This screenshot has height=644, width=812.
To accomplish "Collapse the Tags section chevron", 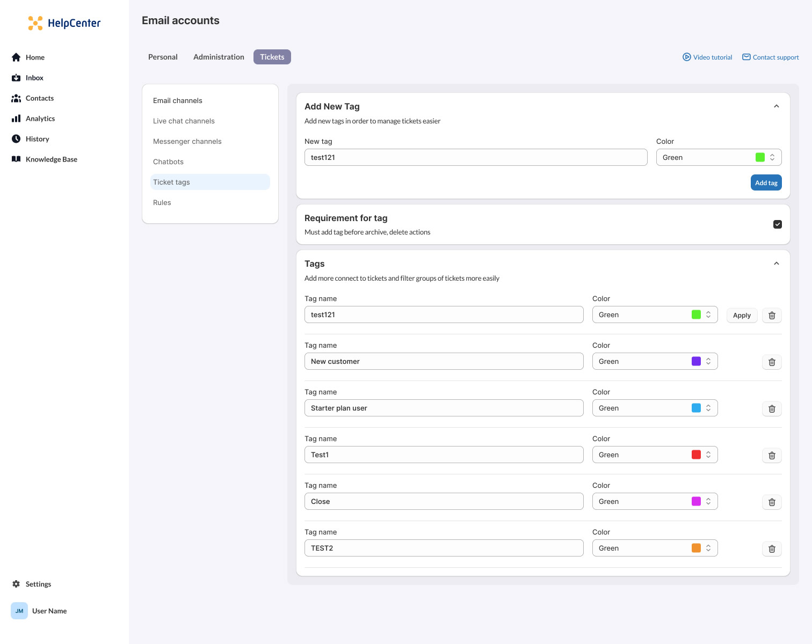I will click(x=776, y=264).
